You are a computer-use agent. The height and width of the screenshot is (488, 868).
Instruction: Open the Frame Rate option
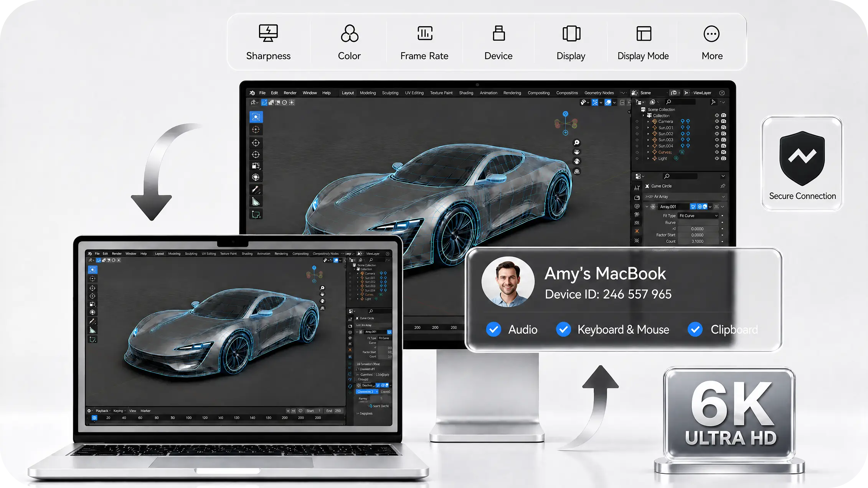pyautogui.click(x=424, y=42)
